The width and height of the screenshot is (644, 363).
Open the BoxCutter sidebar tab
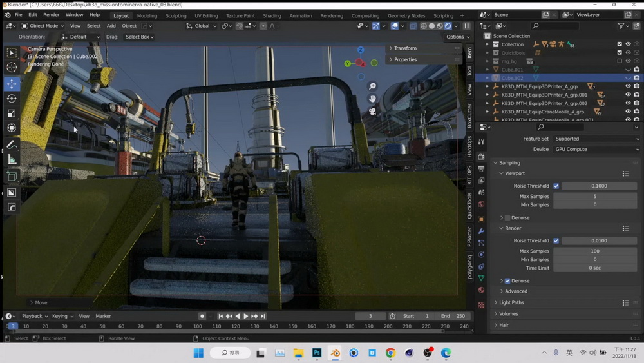point(469,116)
